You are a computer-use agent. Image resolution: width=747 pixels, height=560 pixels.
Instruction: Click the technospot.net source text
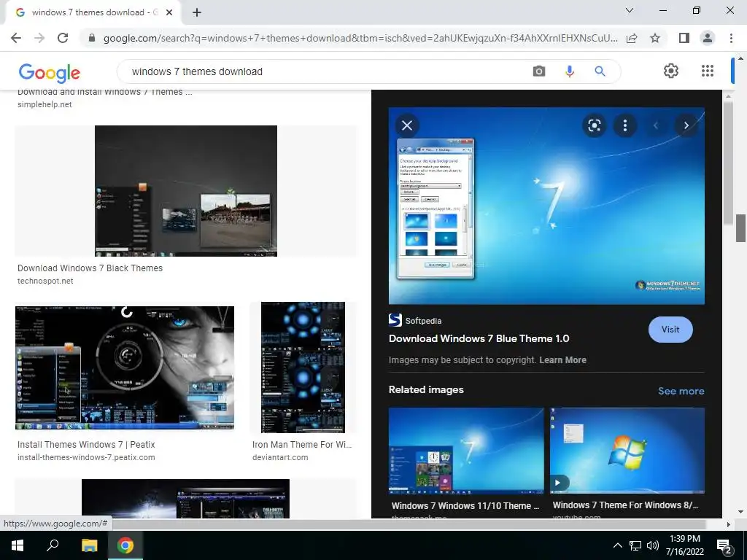45,281
